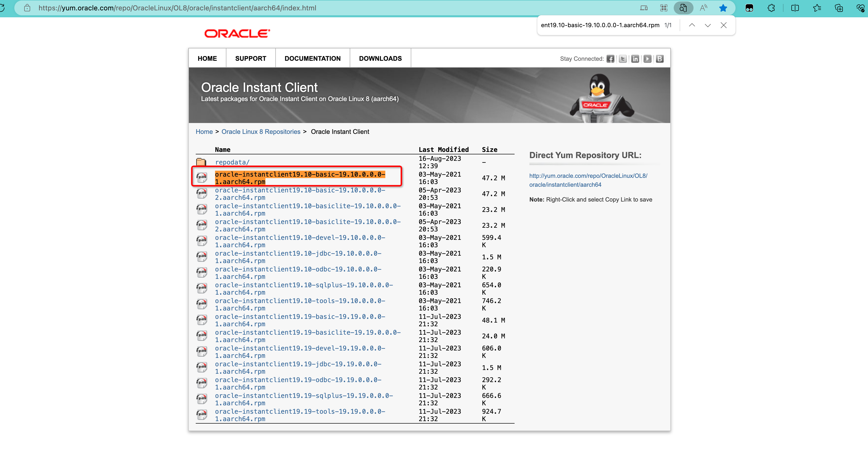Click 19.10-basiclite-19.10.0.0.0-2 rpm link

click(308, 225)
